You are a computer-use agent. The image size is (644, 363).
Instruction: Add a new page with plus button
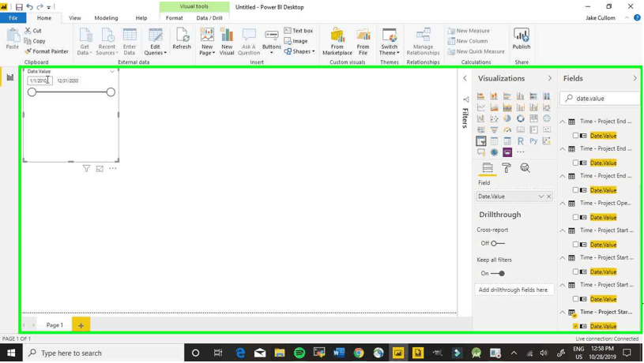[x=81, y=325]
